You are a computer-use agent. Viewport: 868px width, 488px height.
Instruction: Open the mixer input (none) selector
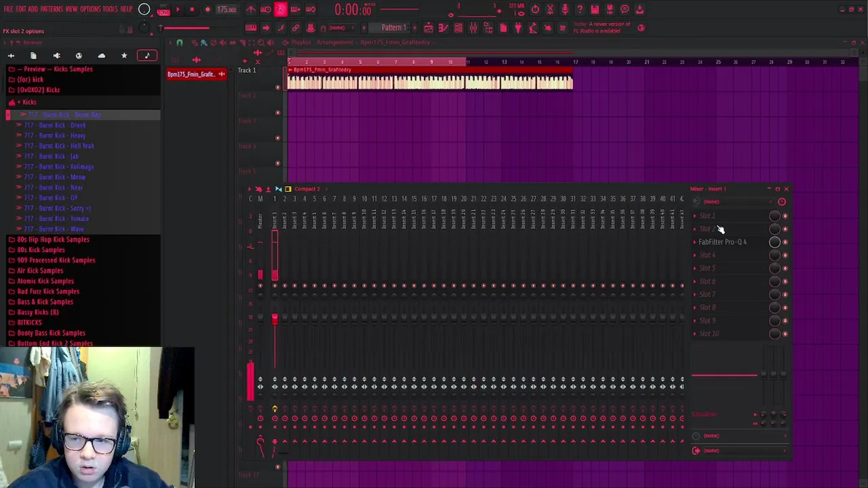pos(739,201)
